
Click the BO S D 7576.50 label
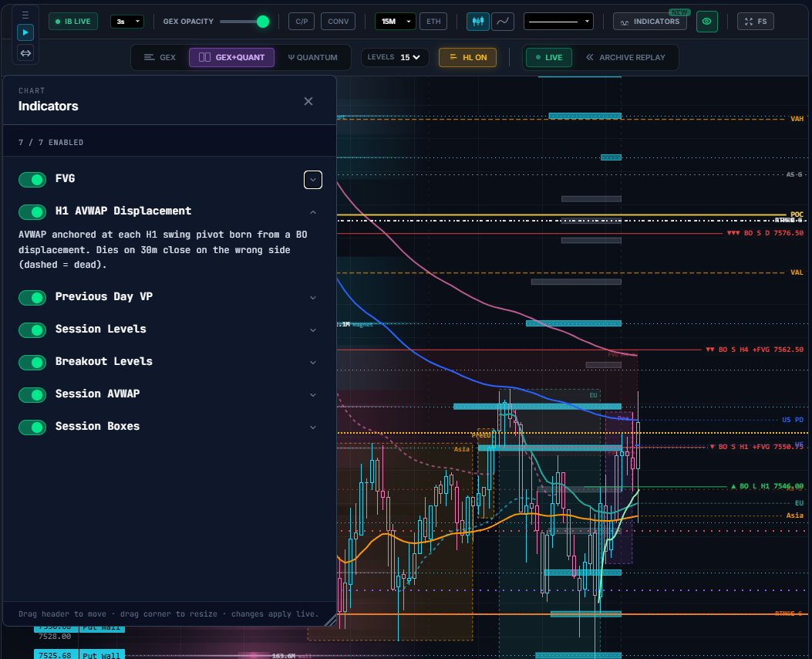[766, 233]
